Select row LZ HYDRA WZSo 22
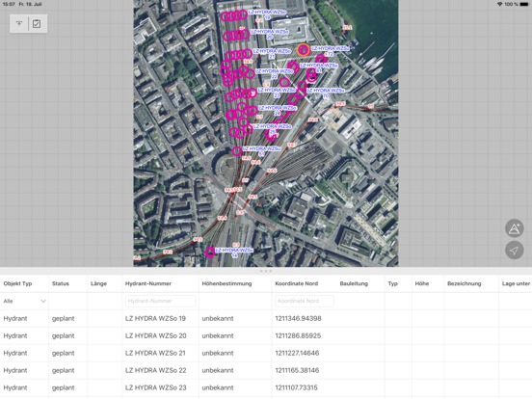This screenshot has height=399, width=532. tap(266, 370)
